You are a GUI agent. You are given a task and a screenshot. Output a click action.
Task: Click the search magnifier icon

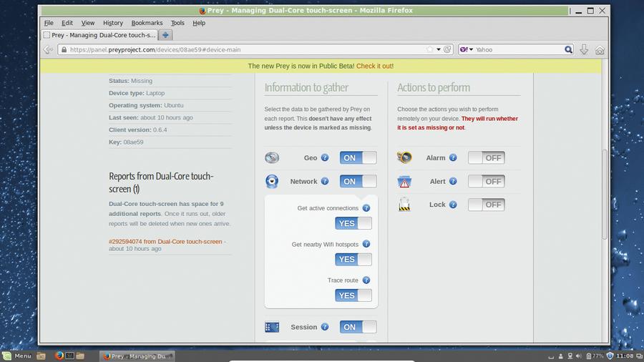point(568,49)
